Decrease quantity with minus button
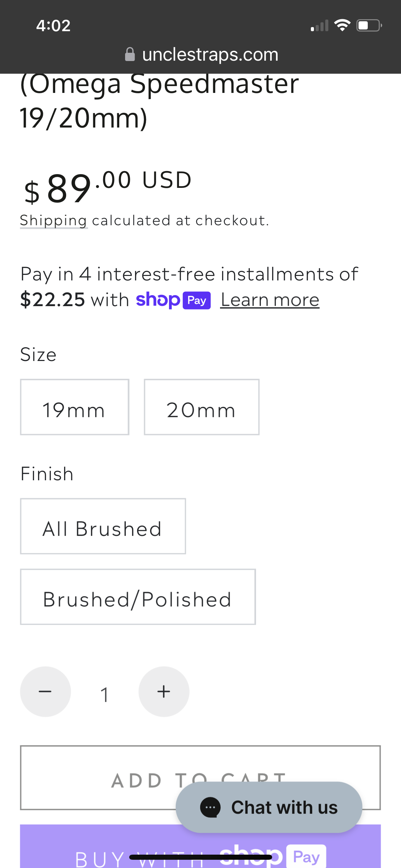 46,691
